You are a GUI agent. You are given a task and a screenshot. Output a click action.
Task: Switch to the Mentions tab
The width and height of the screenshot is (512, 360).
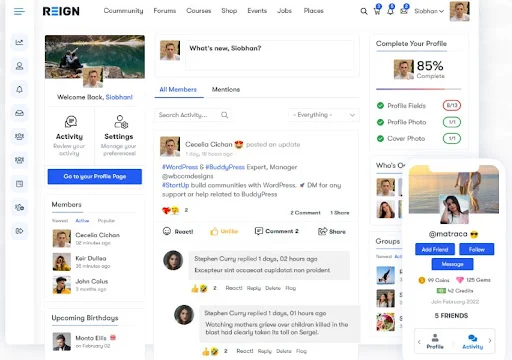[x=226, y=89]
